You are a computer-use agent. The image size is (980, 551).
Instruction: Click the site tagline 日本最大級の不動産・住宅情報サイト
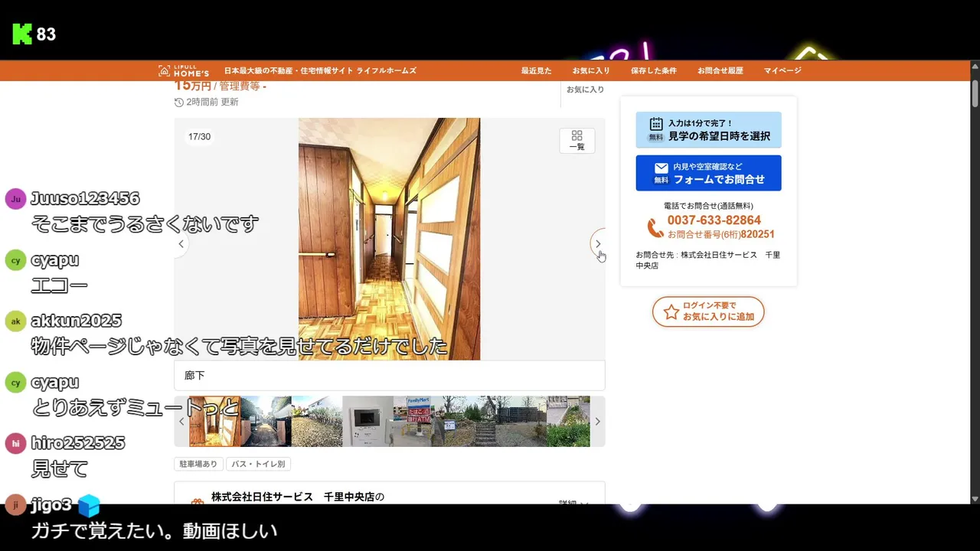pyautogui.click(x=289, y=70)
